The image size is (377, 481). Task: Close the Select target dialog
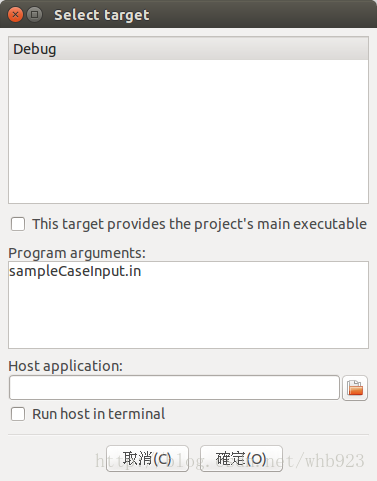[15, 15]
